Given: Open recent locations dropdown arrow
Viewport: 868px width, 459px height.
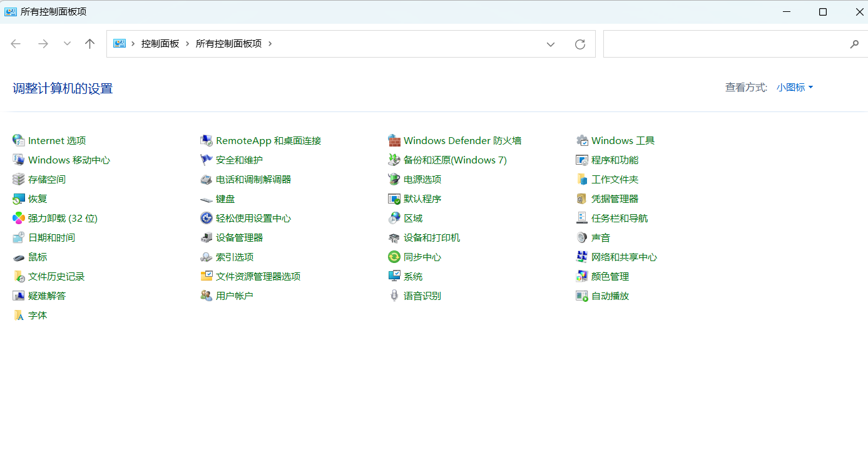Looking at the screenshot, I should pyautogui.click(x=67, y=43).
